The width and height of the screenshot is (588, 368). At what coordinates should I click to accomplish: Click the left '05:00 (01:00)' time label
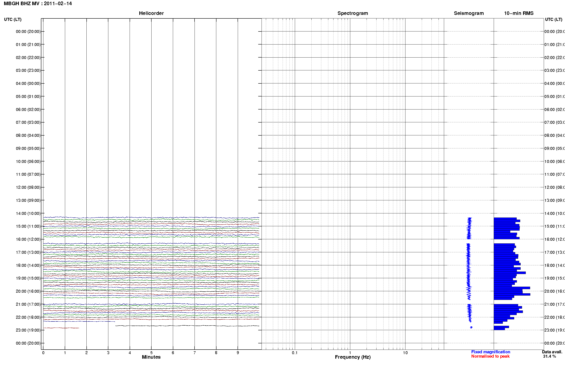click(x=28, y=96)
